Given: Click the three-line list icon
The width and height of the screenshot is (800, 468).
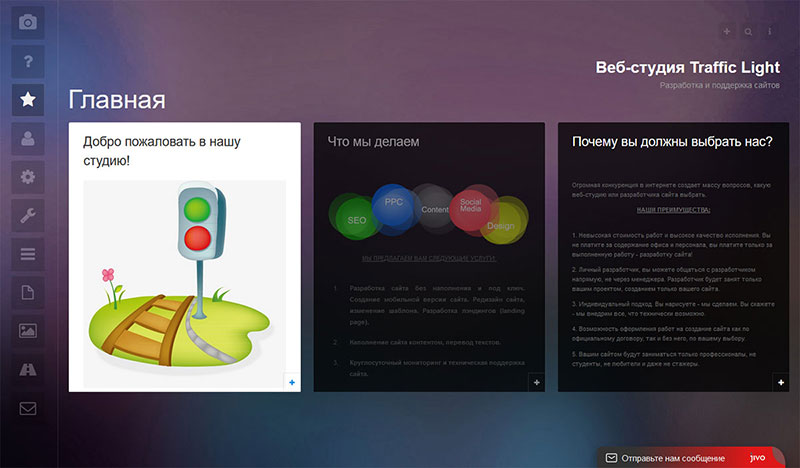Looking at the screenshot, I should pos(28,254).
